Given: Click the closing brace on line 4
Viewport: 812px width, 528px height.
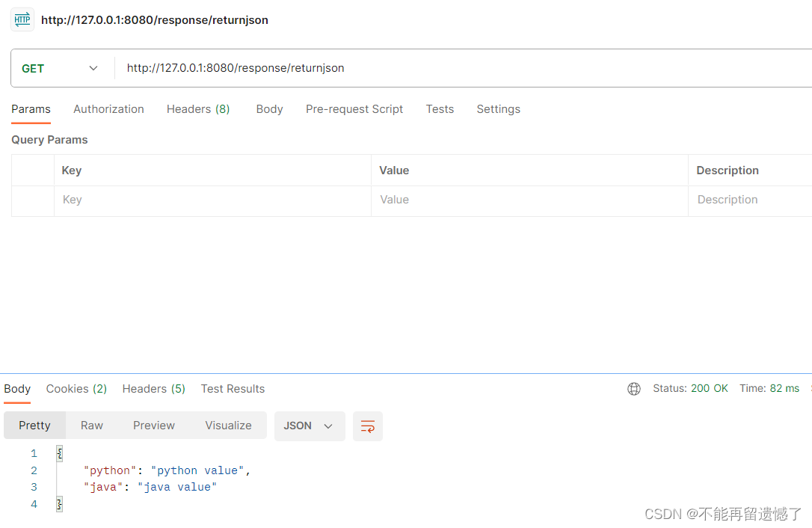Looking at the screenshot, I should 60,504.
